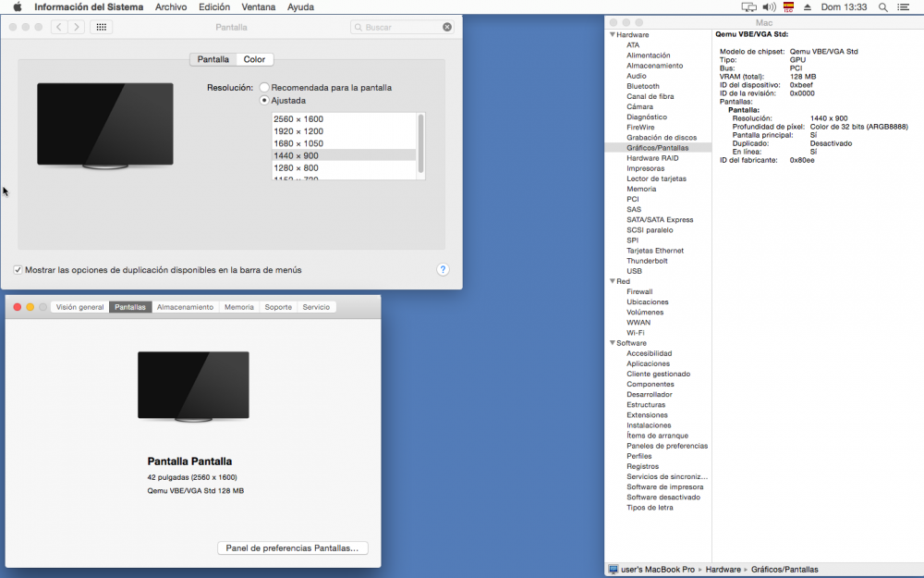Viewport: 924px width, 578px height.
Task: Open the Ventana menu
Action: [259, 7]
